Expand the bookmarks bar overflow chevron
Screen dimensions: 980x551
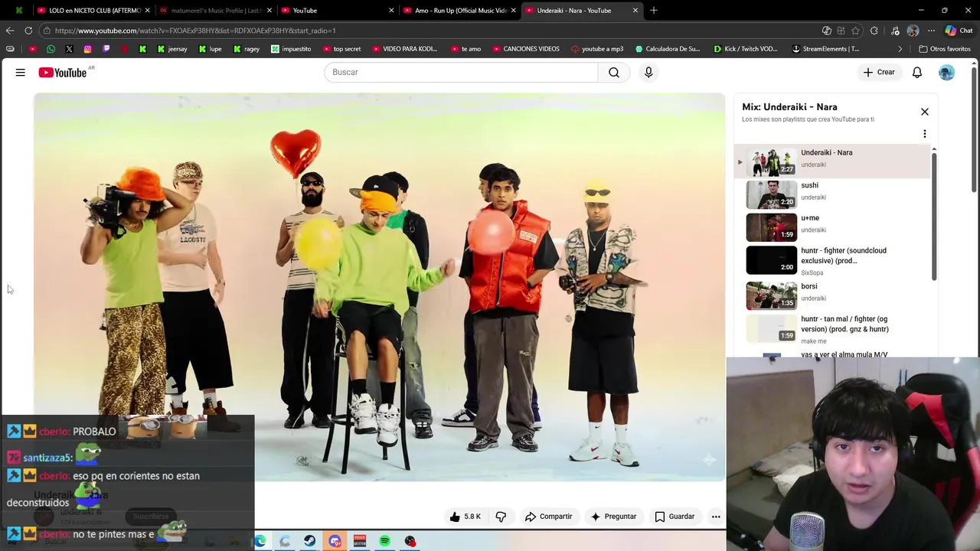coord(900,49)
